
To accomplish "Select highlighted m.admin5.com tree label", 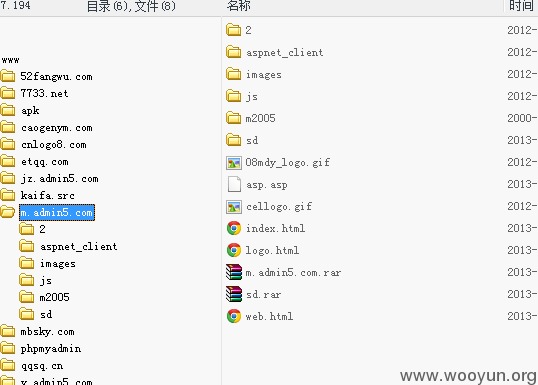I will coord(57,212).
